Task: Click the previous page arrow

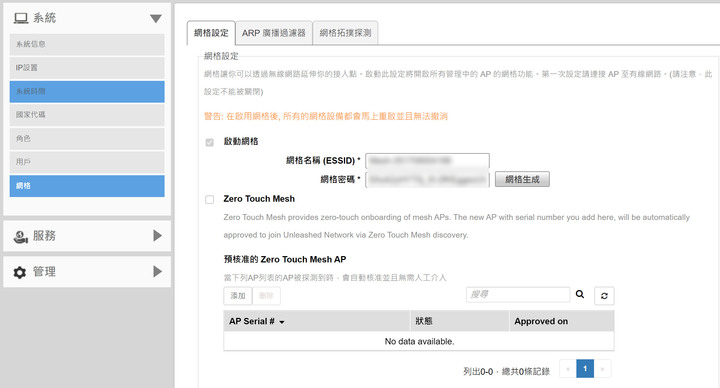Action: point(568,369)
